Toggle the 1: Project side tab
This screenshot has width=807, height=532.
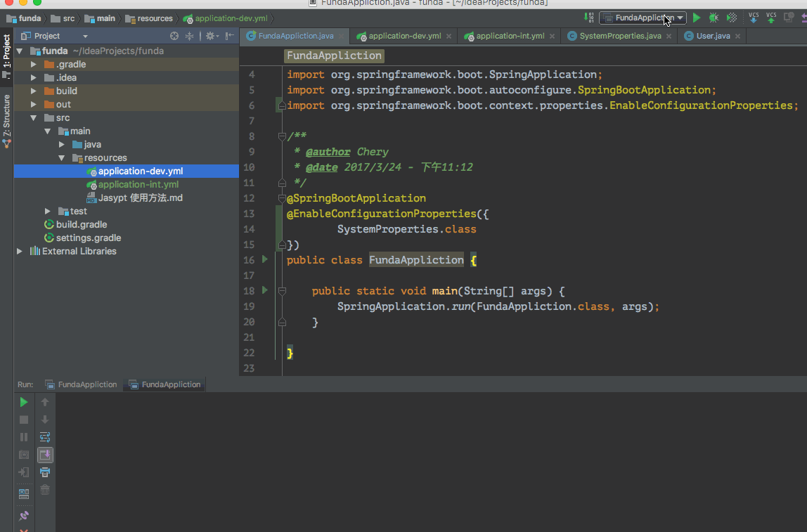coord(7,56)
